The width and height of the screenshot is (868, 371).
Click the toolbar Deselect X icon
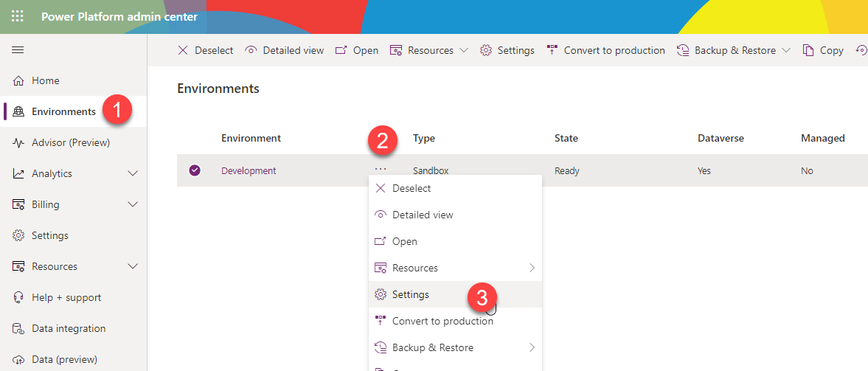[x=183, y=50]
